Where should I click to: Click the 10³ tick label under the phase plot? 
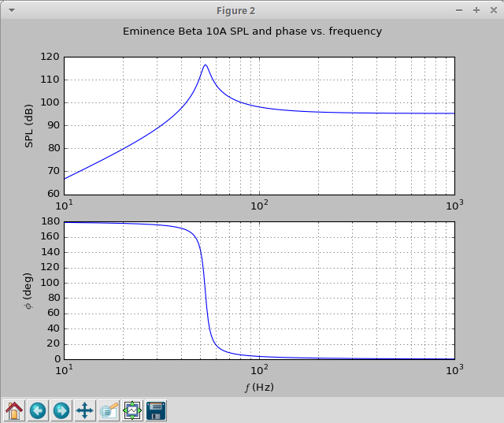click(x=454, y=370)
